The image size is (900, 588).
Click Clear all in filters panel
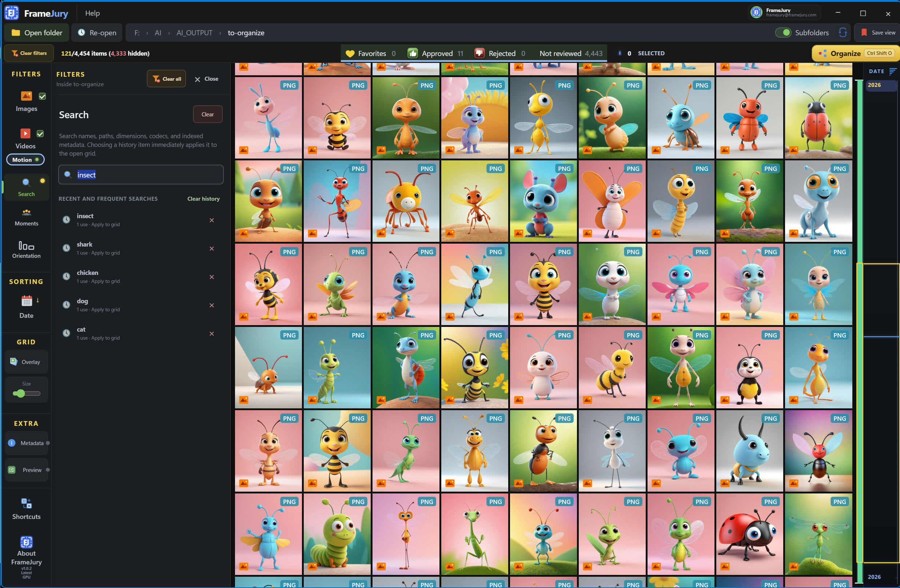tap(166, 79)
